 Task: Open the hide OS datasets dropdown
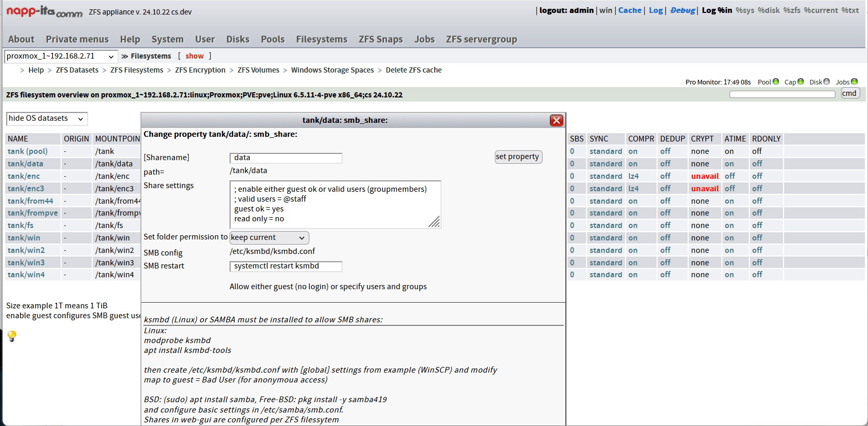47,119
